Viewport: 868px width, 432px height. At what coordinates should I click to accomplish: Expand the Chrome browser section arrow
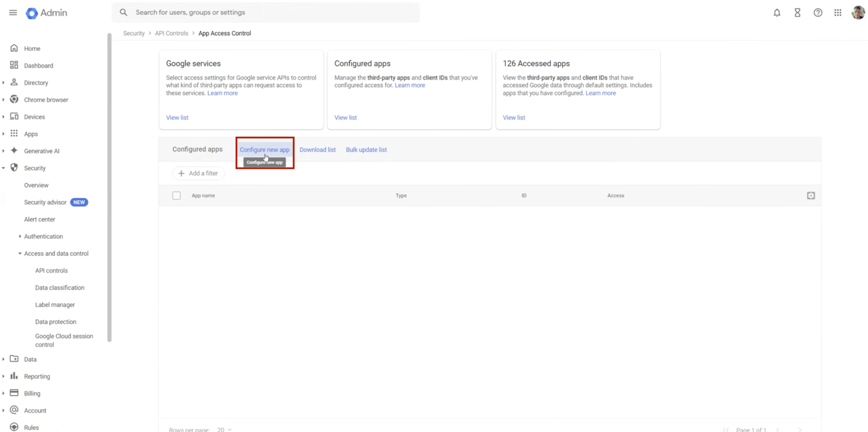pyautogui.click(x=3, y=100)
